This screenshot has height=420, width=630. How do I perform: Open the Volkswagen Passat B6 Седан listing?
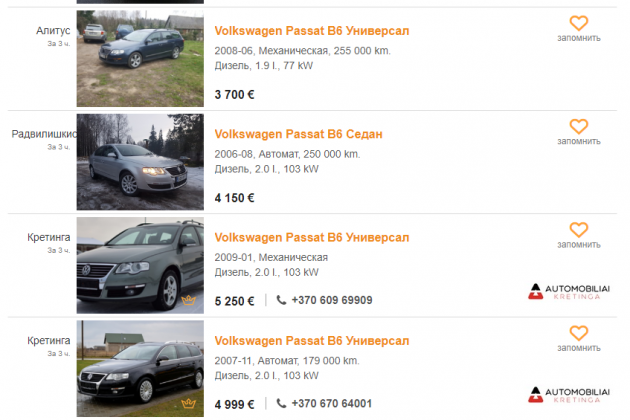click(x=298, y=134)
